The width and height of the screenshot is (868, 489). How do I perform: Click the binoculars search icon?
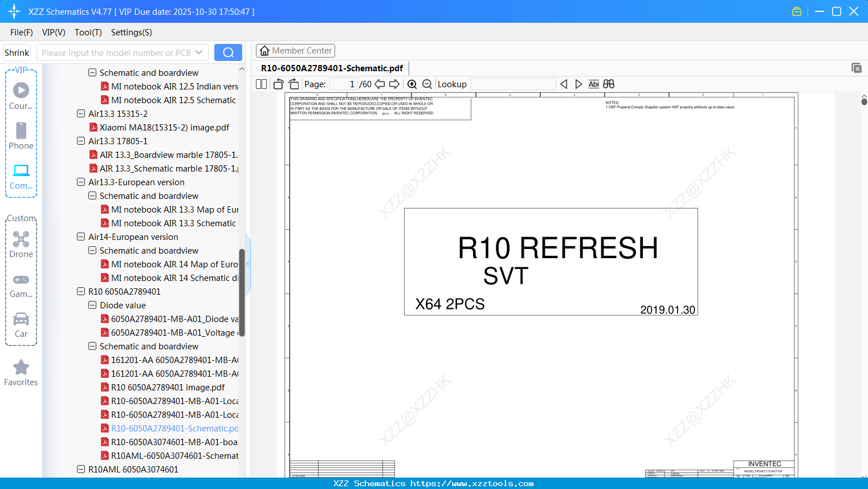coord(609,84)
